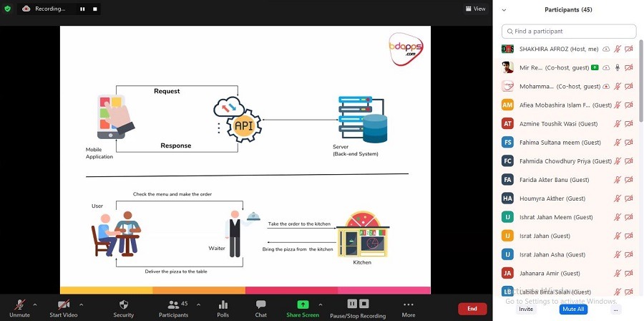Stop the recording in top bar

(x=95, y=9)
